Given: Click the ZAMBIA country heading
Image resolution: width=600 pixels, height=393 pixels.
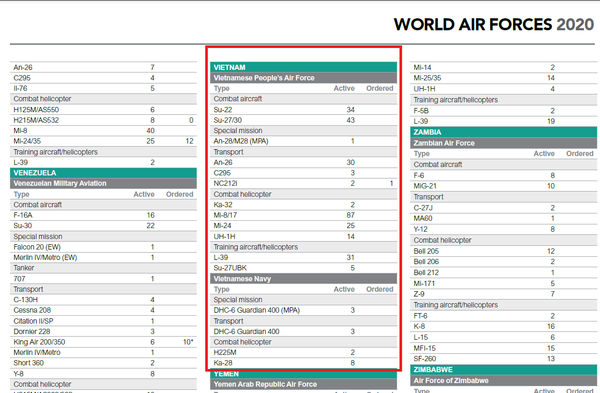Looking at the screenshot, I should pos(503,132).
